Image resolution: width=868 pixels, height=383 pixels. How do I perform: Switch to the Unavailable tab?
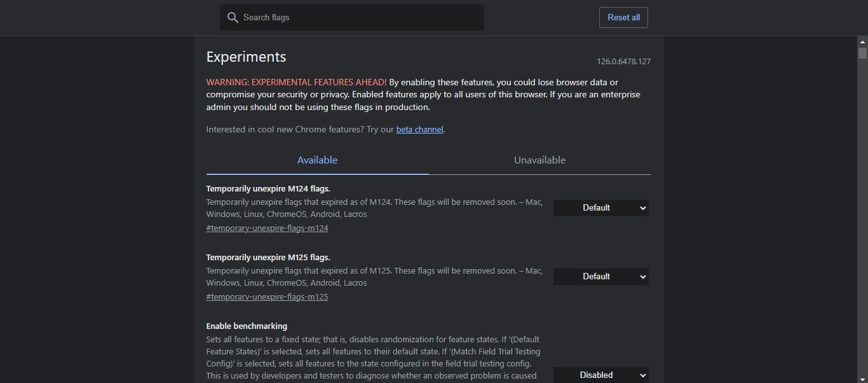[x=539, y=160]
